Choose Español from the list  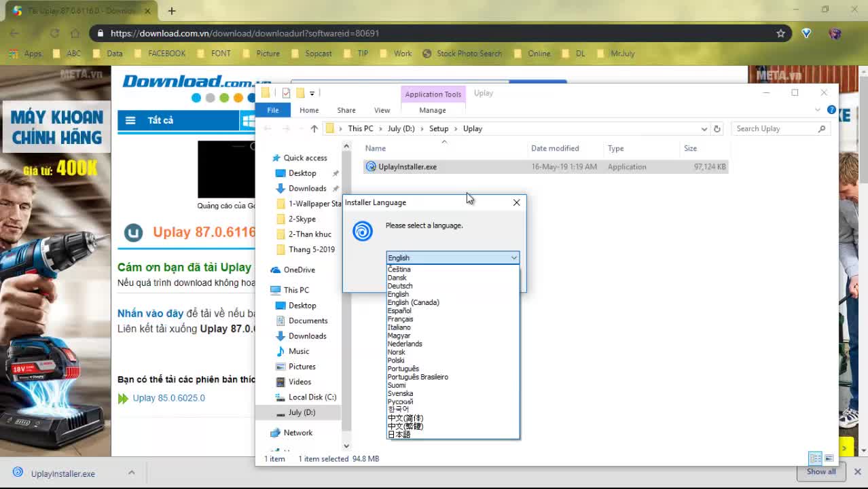pyautogui.click(x=399, y=310)
